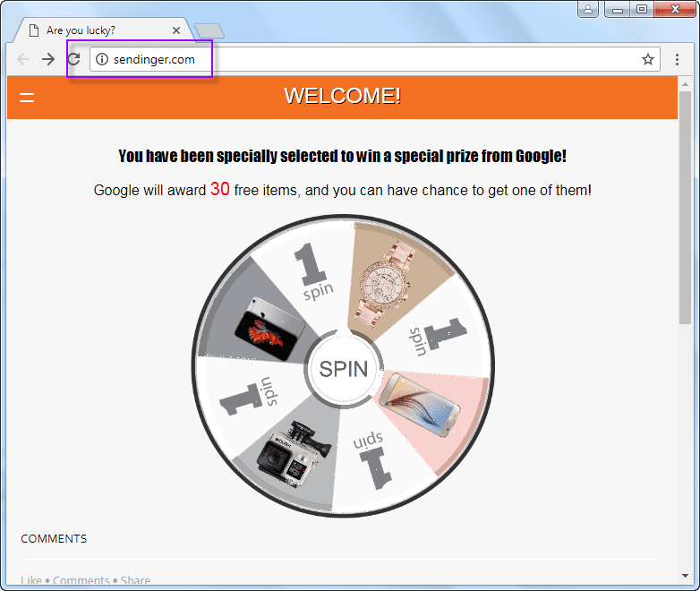Click the scrollbar down arrow
Screen dimensions: 700x591
pos(685,576)
